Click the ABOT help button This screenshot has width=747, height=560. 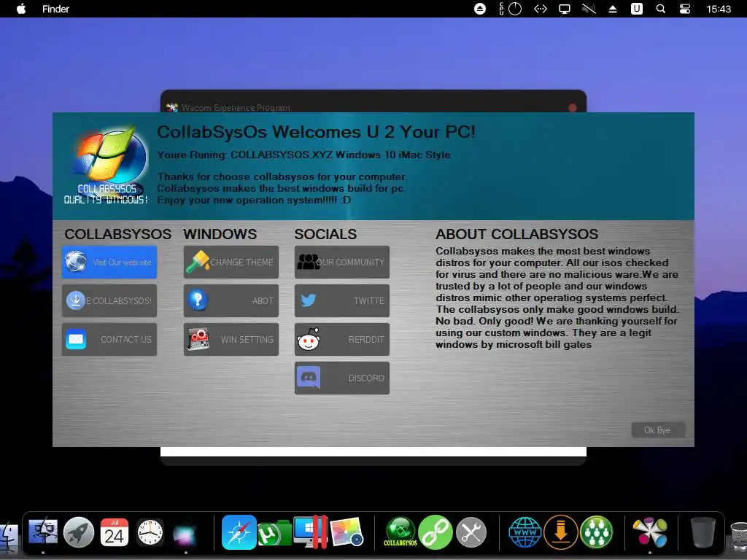coord(231,300)
